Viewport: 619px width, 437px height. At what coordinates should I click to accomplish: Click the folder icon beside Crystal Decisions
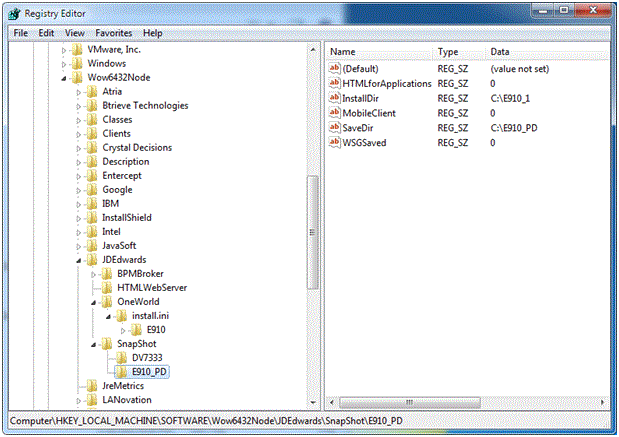pyautogui.click(x=92, y=148)
